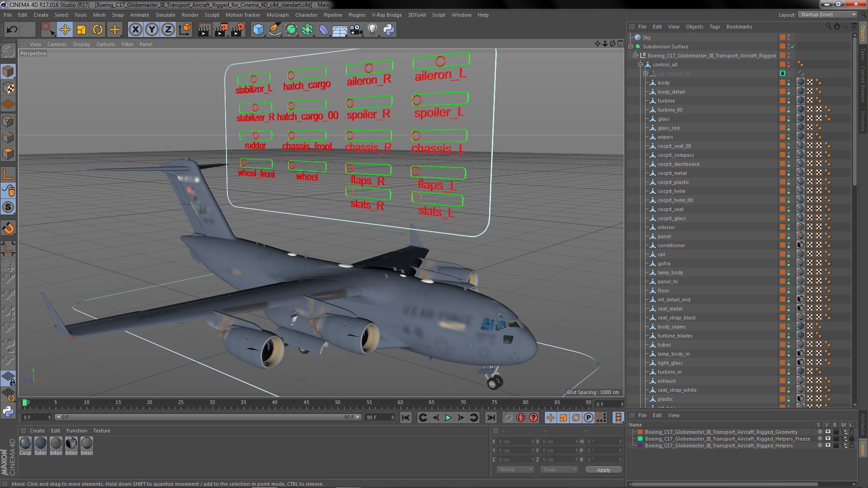Viewport: 868px width, 488px height.
Task: Open material manager Create menu
Action: [x=37, y=431]
